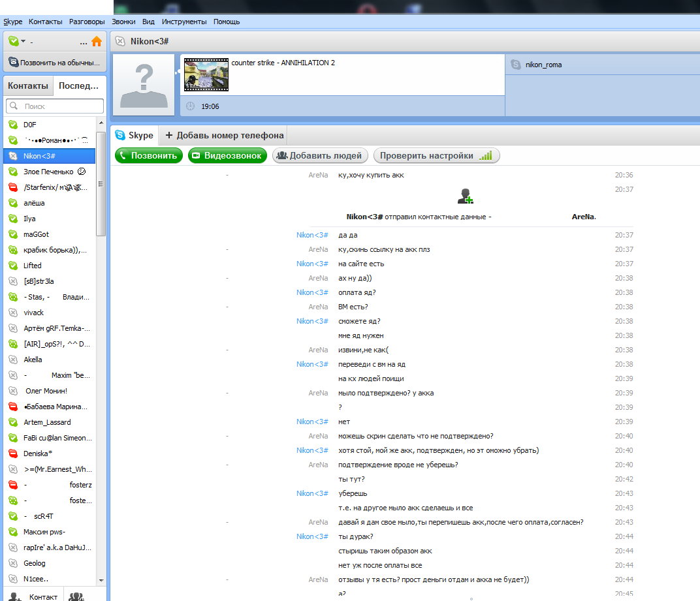Open the Помощь menu

coord(227,22)
